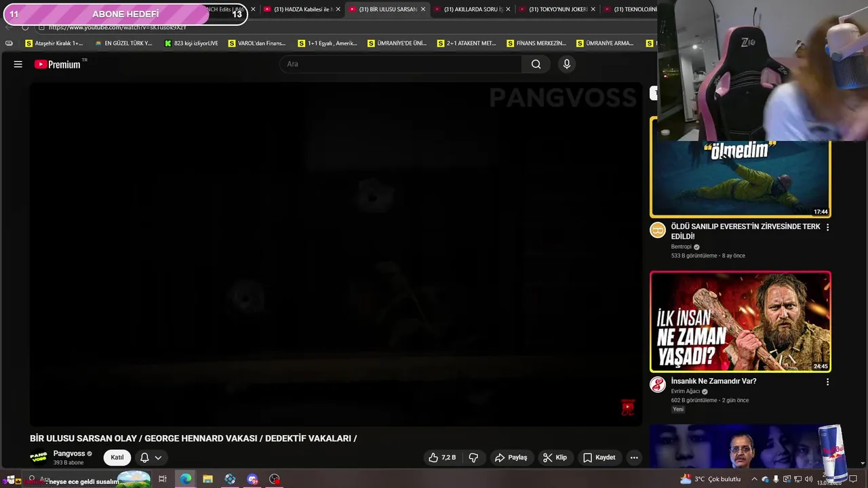Open the 1+1 Eşyalı , Americ... bookmark
This screenshot has width=868, height=488.
328,43
